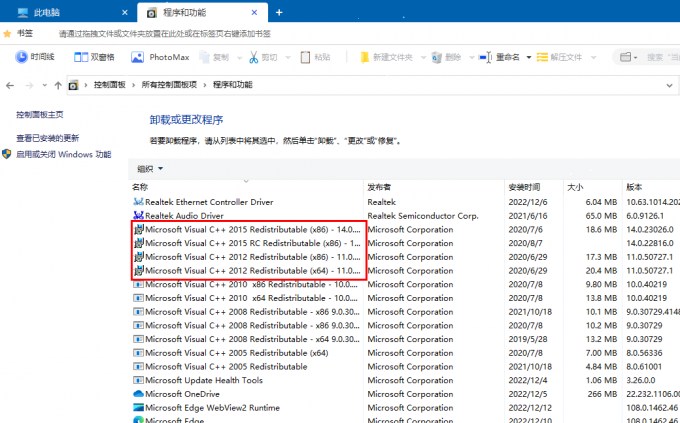Select Visual C++ 2008 x64 9.0.30 row
Viewport: 680px width, 423px height.
pos(405,339)
